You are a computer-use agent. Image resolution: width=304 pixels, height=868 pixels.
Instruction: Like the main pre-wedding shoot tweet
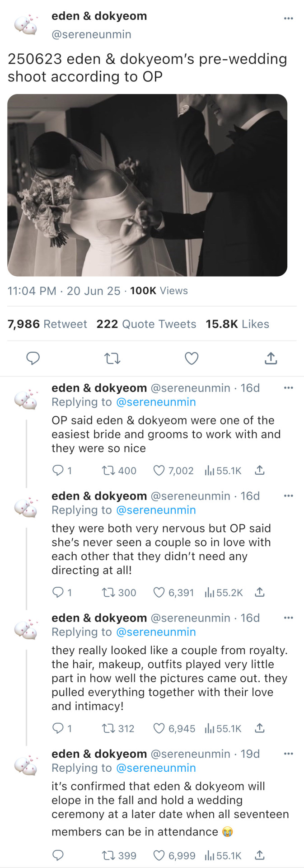click(192, 359)
